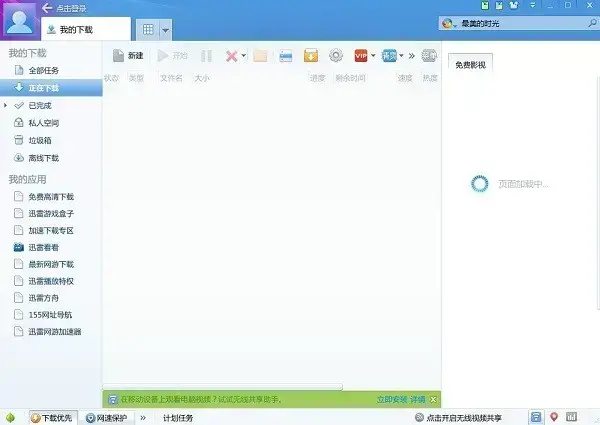This screenshot has width=600, height=425.
Task: Sort by the 大小 column header
Action: click(x=202, y=78)
